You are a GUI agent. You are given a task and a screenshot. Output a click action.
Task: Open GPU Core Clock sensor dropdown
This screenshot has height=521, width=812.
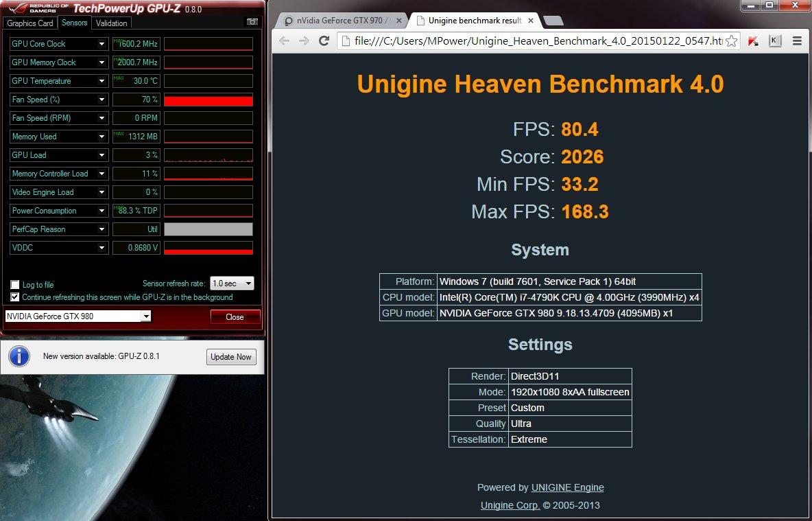pyautogui.click(x=102, y=44)
